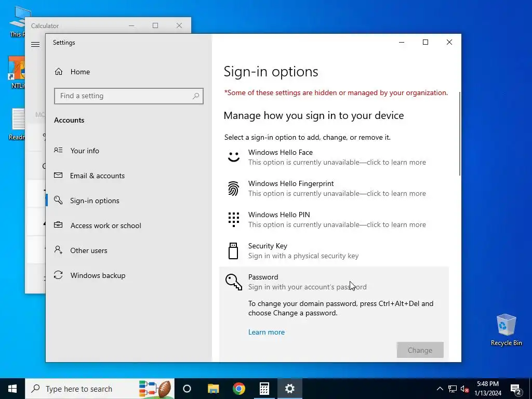532x399 pixels.
Task: Open File Explorer from taskbar
Action: [214, 389]
